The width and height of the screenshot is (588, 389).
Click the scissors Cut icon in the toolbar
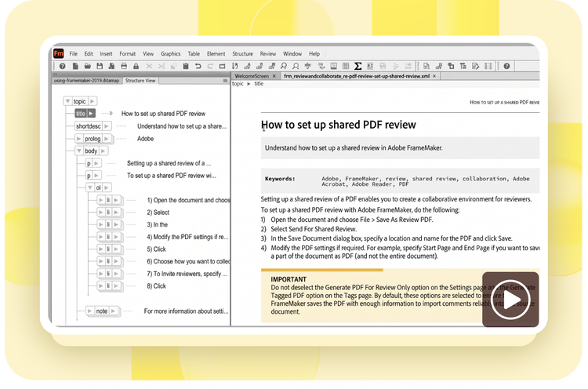[162, 66]
